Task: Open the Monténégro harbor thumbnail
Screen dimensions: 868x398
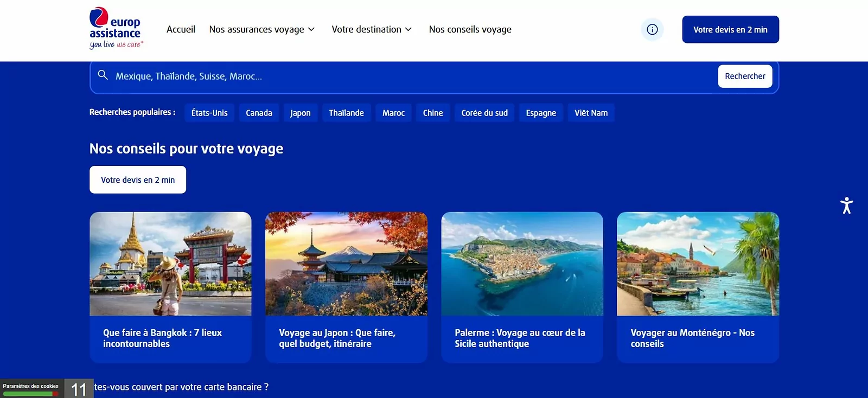Action: (698, 264)
